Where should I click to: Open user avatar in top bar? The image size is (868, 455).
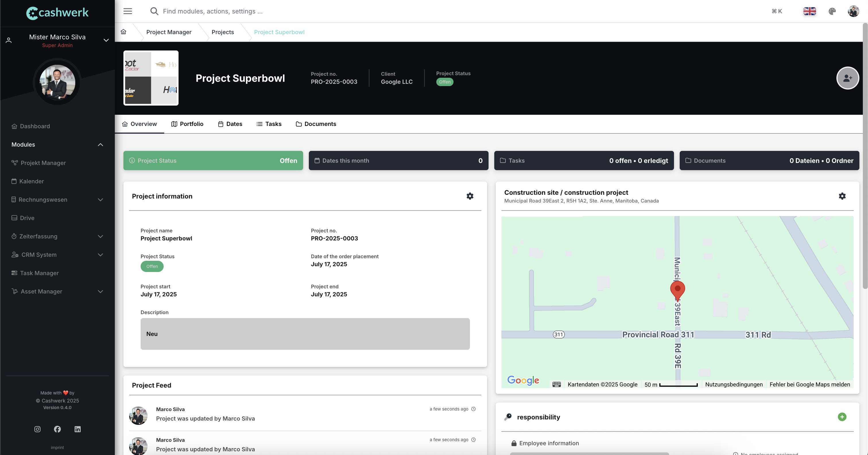[854, 11]
